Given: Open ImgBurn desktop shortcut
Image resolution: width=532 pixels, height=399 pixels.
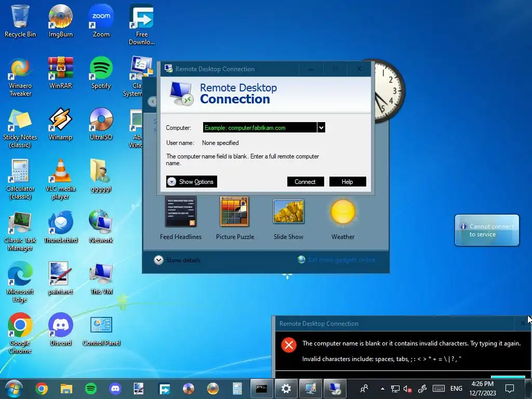Looking at the screenshot, I should 60,21.
